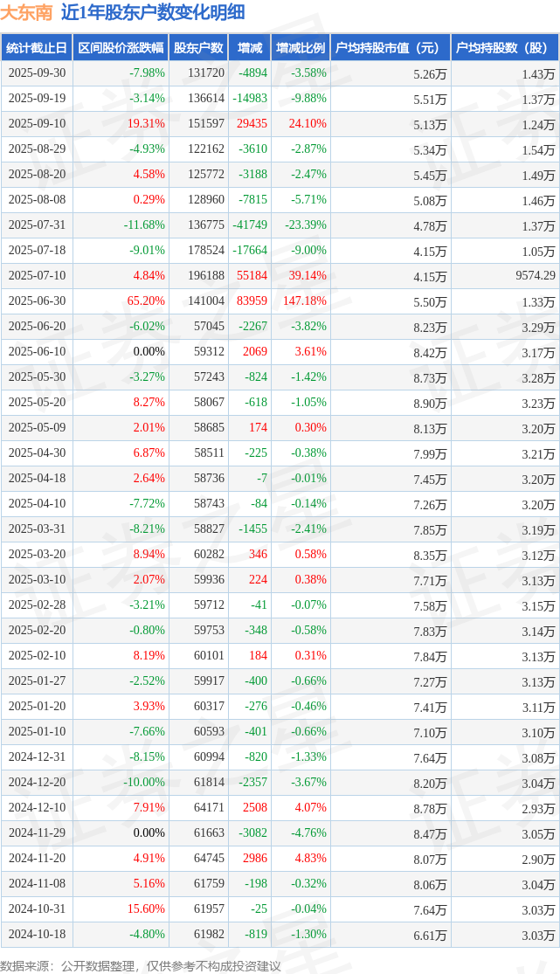This screenshot has width=560, height=974.
Task: Select the 统计截止日 column header
Action: pos(36,48)
